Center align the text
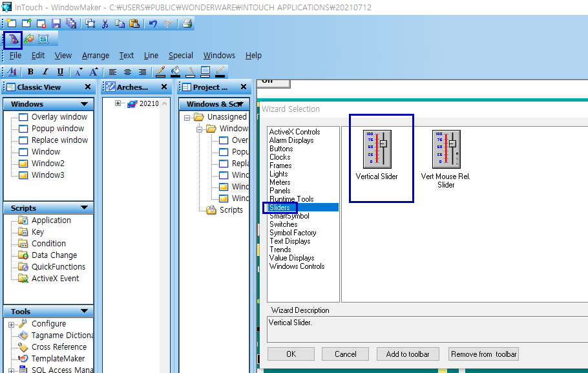Image resolution: width=588 pixels, height=373 pixels. click(x=127, y=72)
